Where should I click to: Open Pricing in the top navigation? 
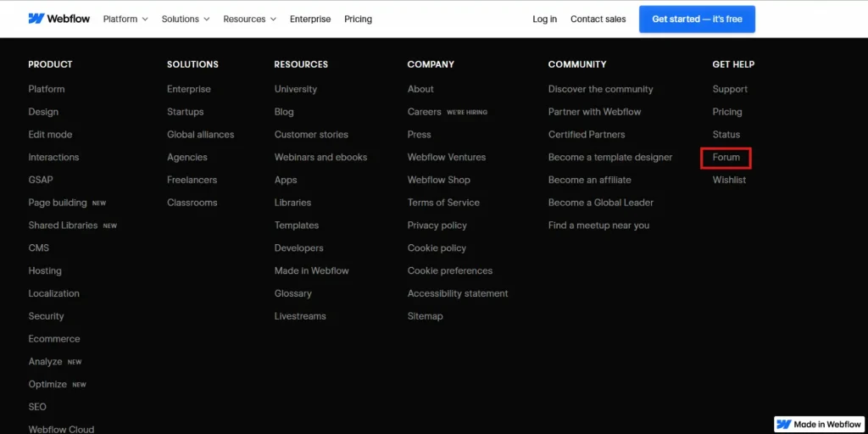coord(359,19)
